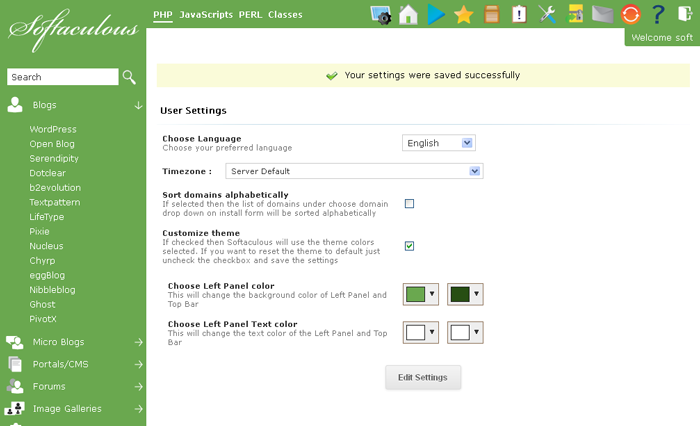The width and height of the screenshot is (700, 426).
Task: Click the Micro Blogs category label
Action: (58, 342)
